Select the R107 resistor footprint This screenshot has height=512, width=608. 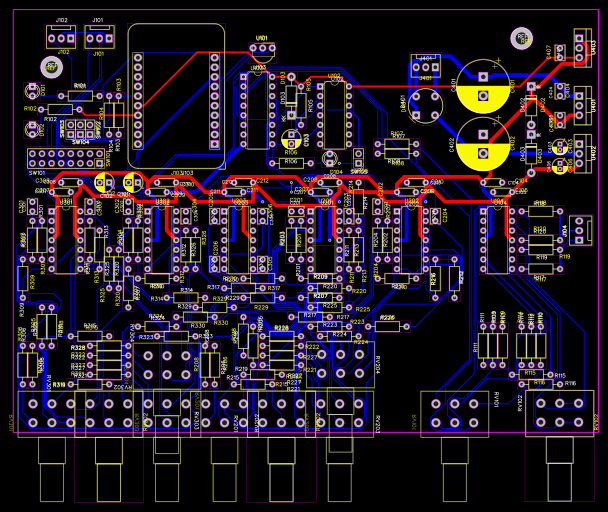(x=397, y=144)
